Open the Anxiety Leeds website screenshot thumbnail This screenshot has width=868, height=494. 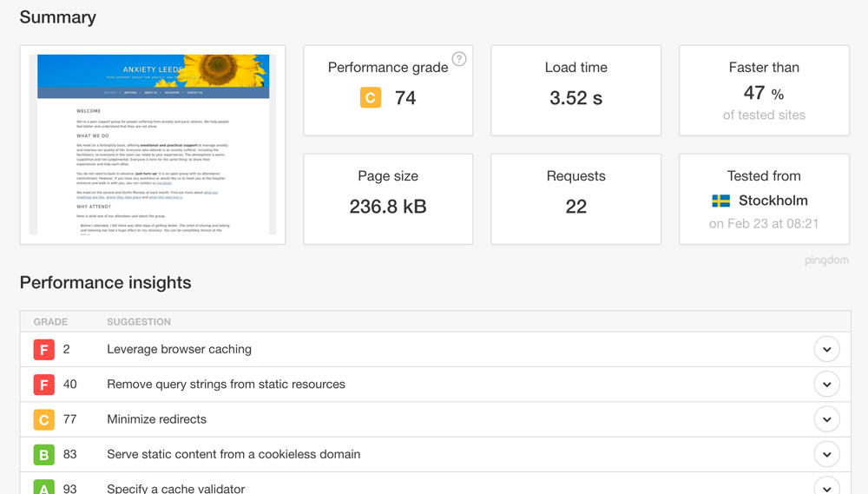[152, 144]
